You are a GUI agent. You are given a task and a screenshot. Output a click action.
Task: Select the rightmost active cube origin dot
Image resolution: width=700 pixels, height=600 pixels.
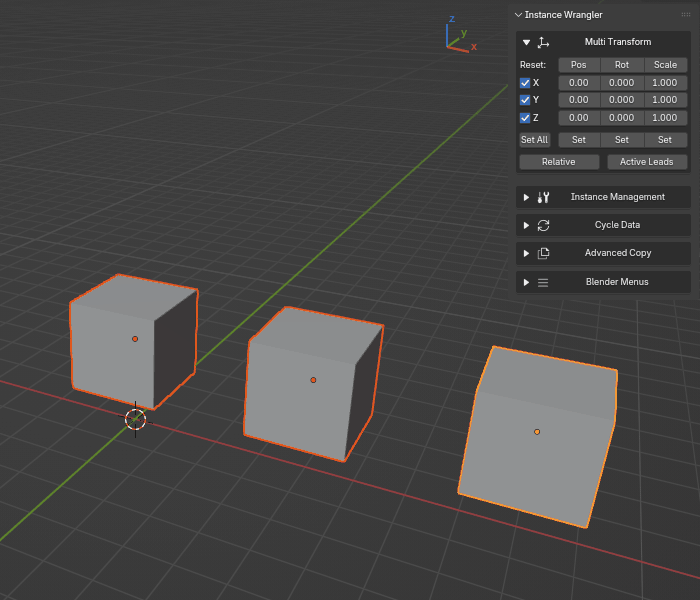click(x=537, y=432)
